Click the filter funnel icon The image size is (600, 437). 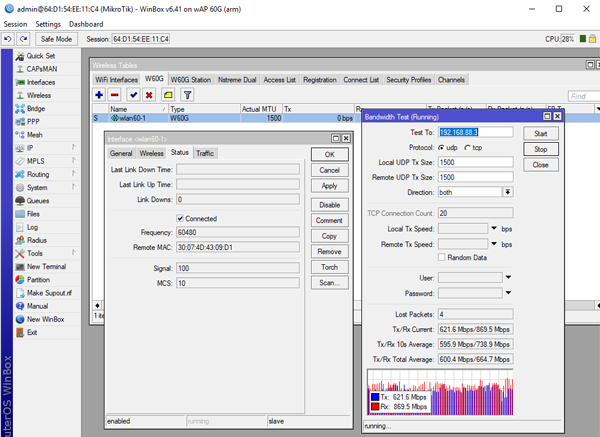(x=188, y=95)
